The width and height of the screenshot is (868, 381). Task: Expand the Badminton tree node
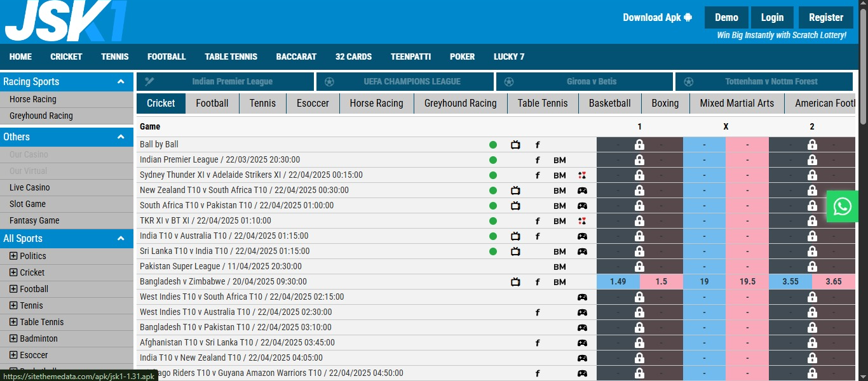(13, 338)
